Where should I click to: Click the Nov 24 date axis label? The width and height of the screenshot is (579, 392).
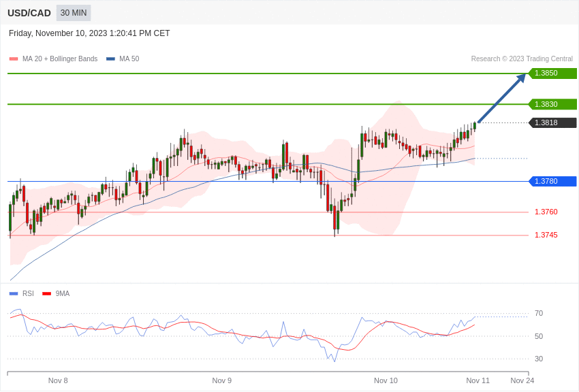pos(522,380)
